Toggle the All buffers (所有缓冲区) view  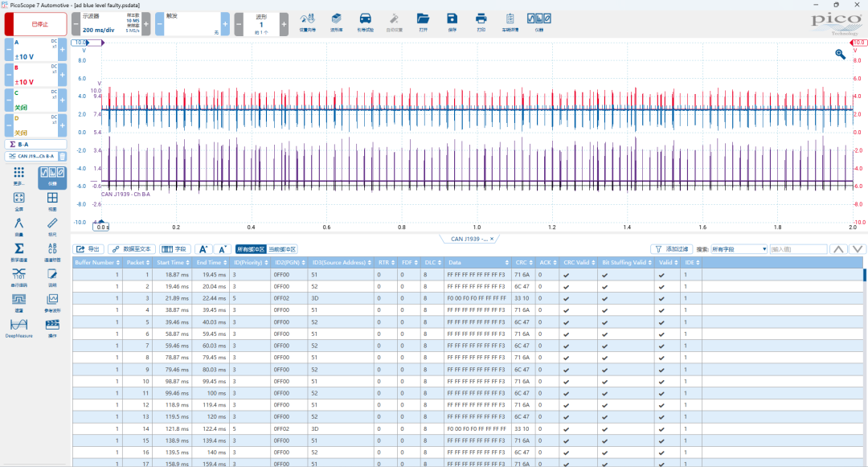point(250,249)
